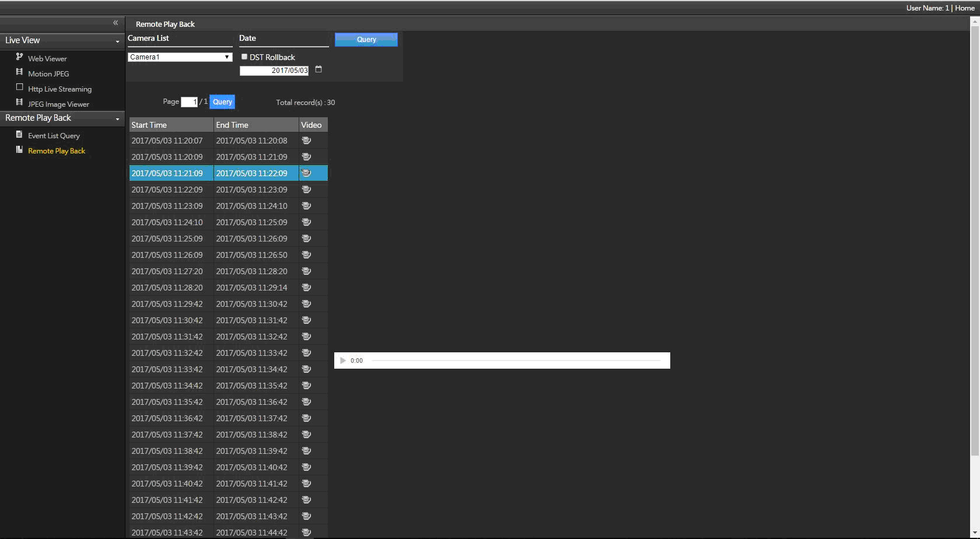Play video for recording starting 11:28:20
The height and width of the screenshot is (539, 980).
[x=306, y=288]
